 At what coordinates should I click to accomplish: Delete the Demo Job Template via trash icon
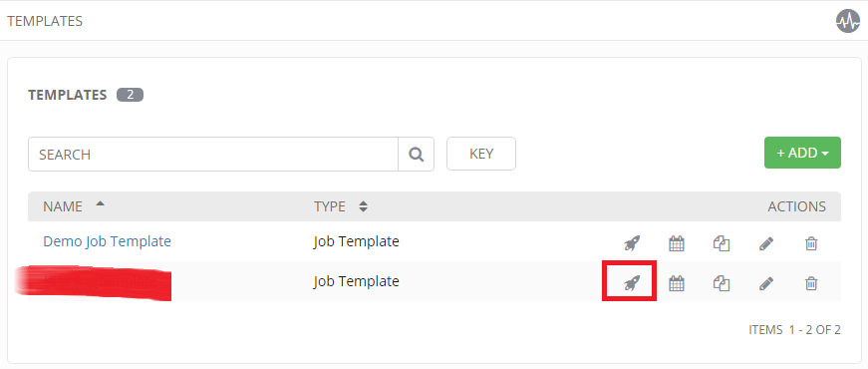[811, 242]
